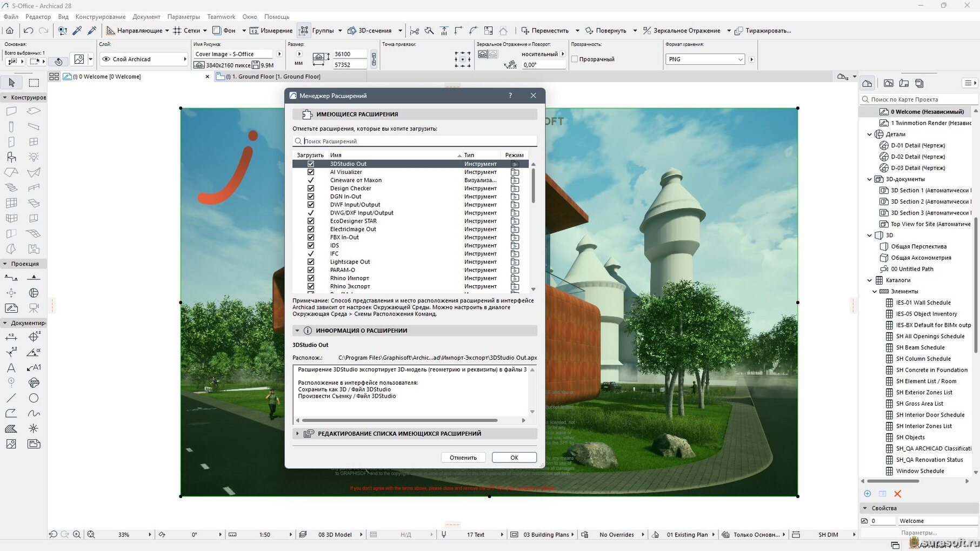
Task: Select the Text tool in toolbox
Action: coord(11,368)
